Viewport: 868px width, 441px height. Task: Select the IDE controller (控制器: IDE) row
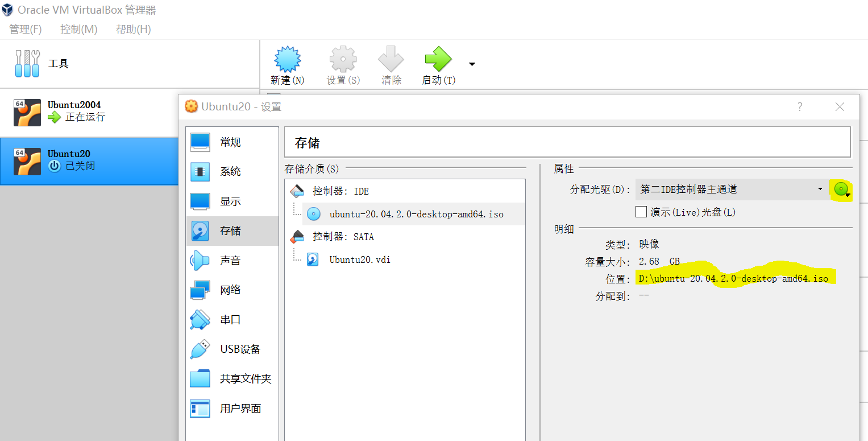click(405, 191)
